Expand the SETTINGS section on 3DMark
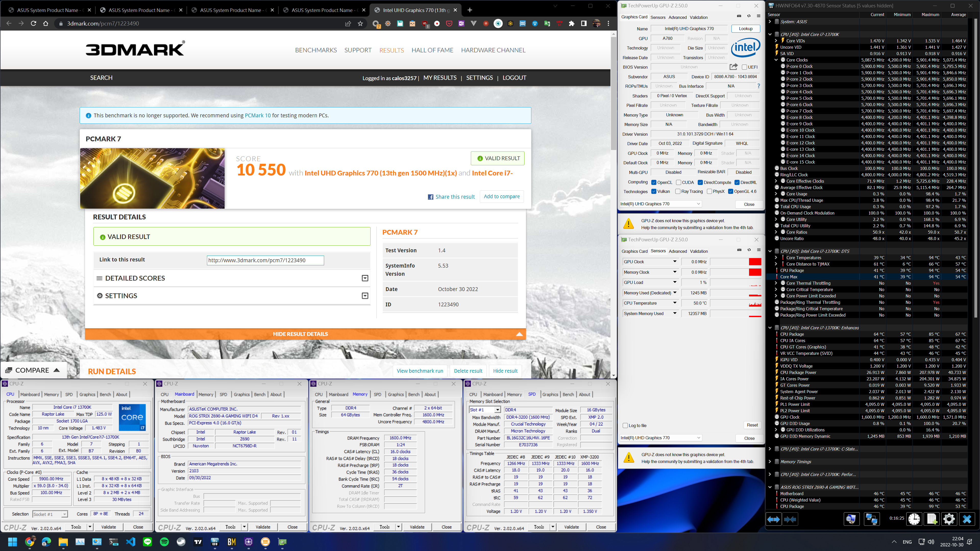Viewport: 980px width, 551px height. pos(365,296)
